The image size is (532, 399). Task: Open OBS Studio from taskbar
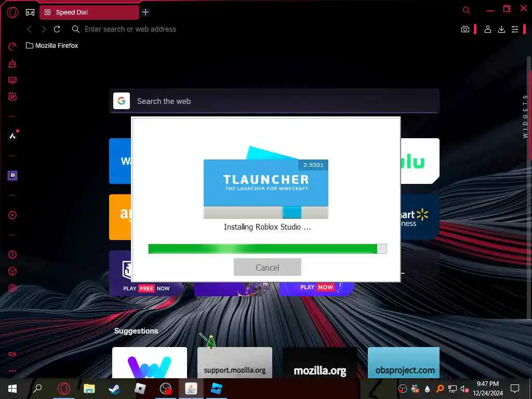166,389
